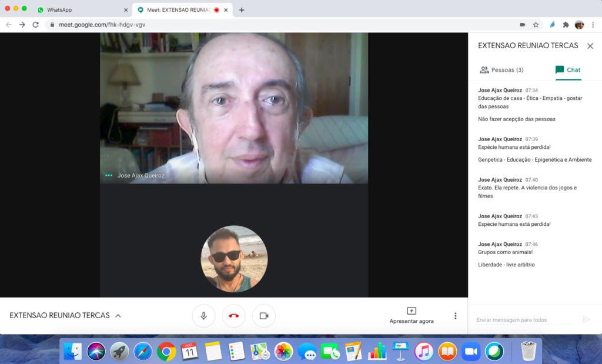Open Numbers from the Dock

click(377, 351)
